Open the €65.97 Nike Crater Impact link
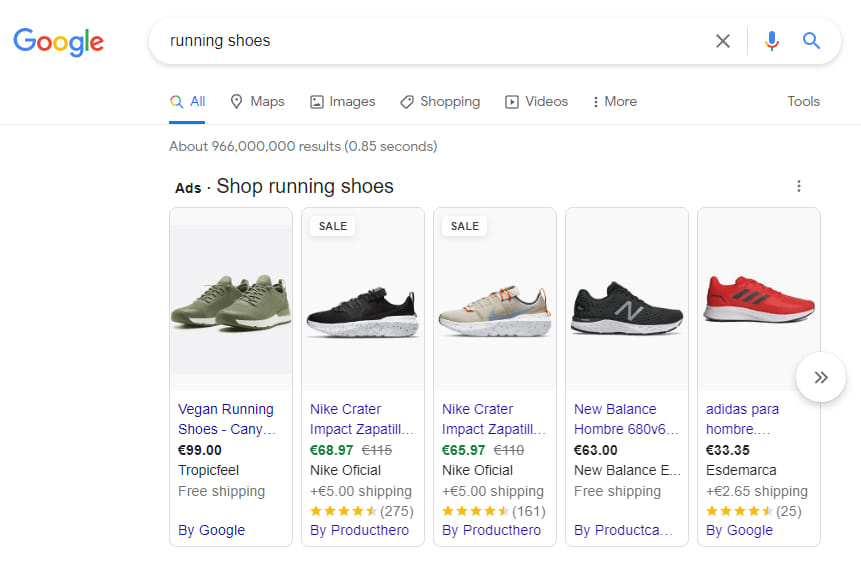 click(x=494, y=419)
